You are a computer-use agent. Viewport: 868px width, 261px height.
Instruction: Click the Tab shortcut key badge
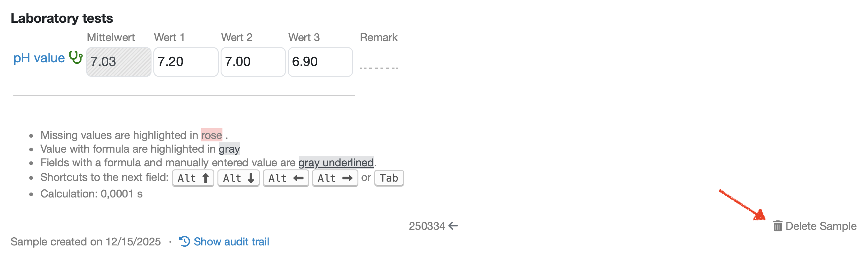click(x=389, y=178)
